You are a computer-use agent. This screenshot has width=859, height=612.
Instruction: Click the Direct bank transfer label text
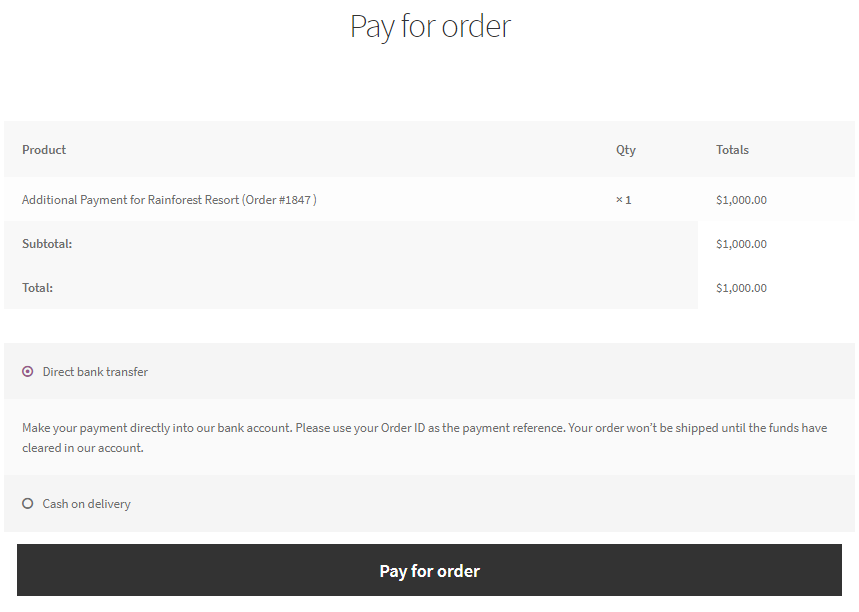95,372
